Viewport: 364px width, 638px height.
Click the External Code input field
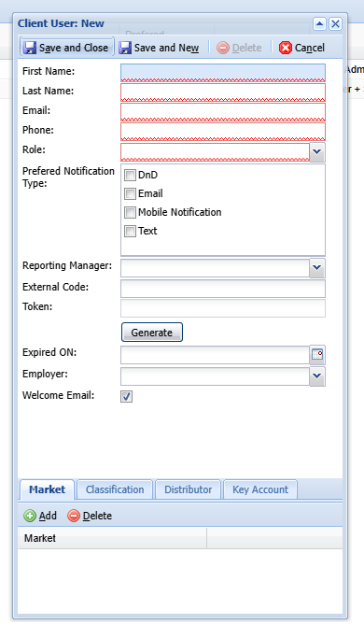[223, 289]
